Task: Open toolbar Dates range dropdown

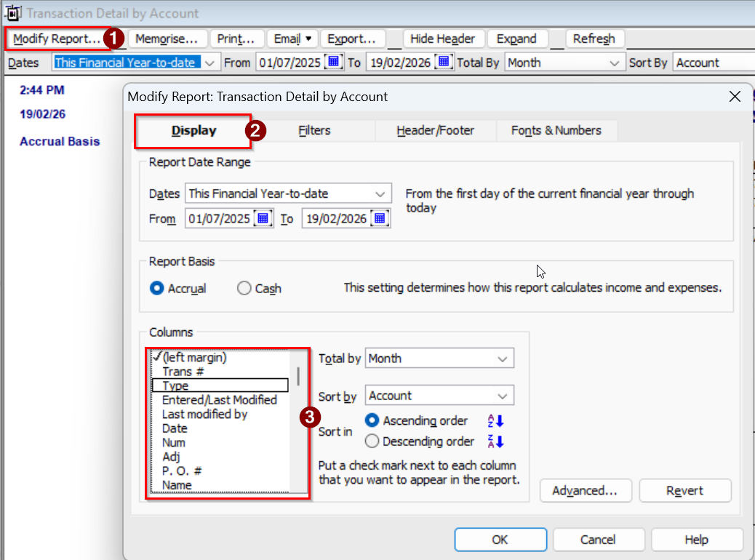Action: (209, 63)
